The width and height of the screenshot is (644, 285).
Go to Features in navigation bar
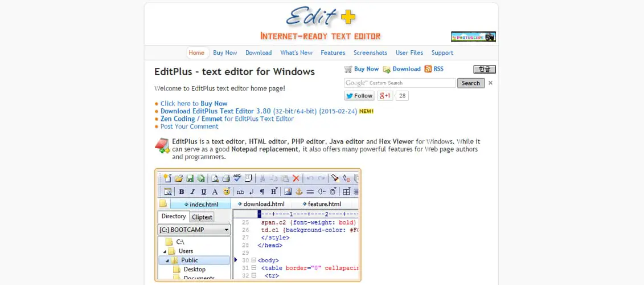[333, 52]
